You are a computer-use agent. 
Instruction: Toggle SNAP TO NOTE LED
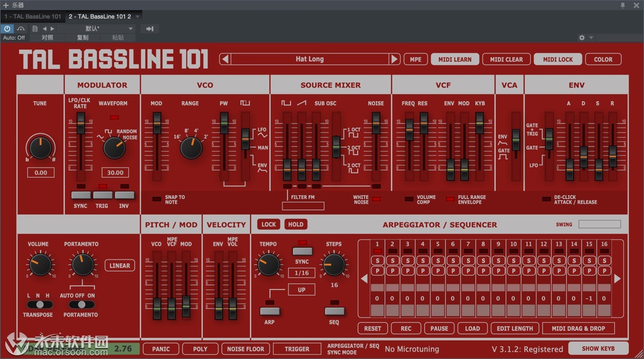pos(156,199)
